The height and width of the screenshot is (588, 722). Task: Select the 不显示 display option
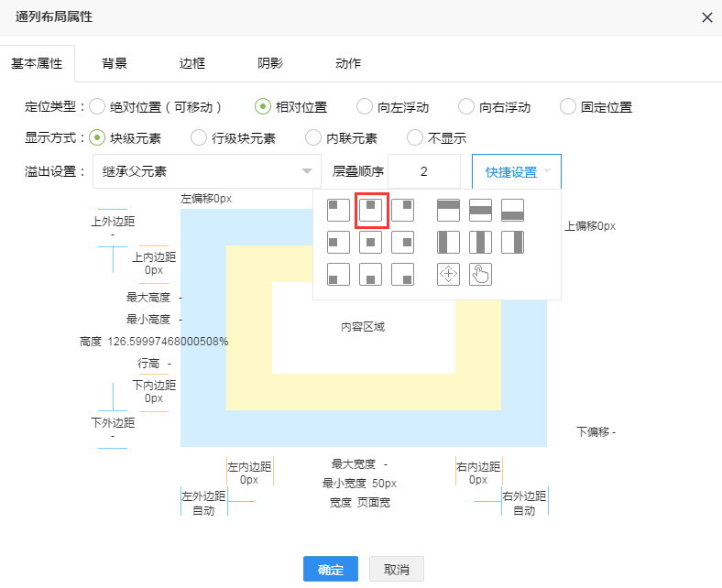(x=415, y=138)
